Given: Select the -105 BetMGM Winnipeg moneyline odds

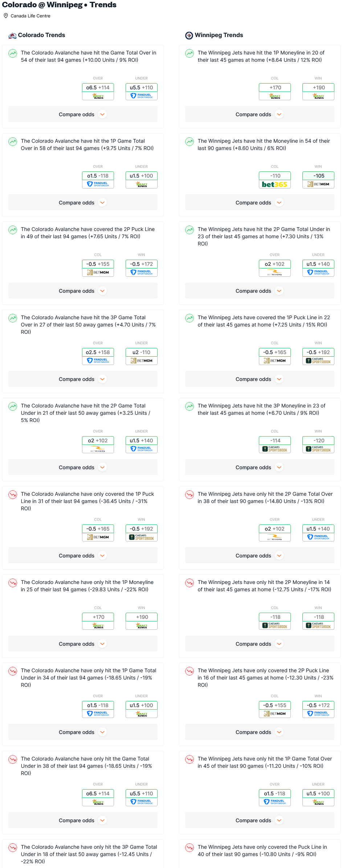Looking at the screenshot, I should point(318,180).
